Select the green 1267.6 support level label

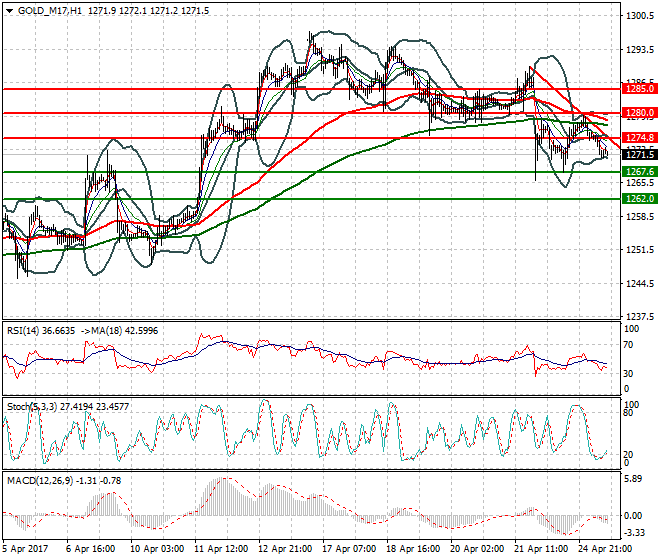639,172
